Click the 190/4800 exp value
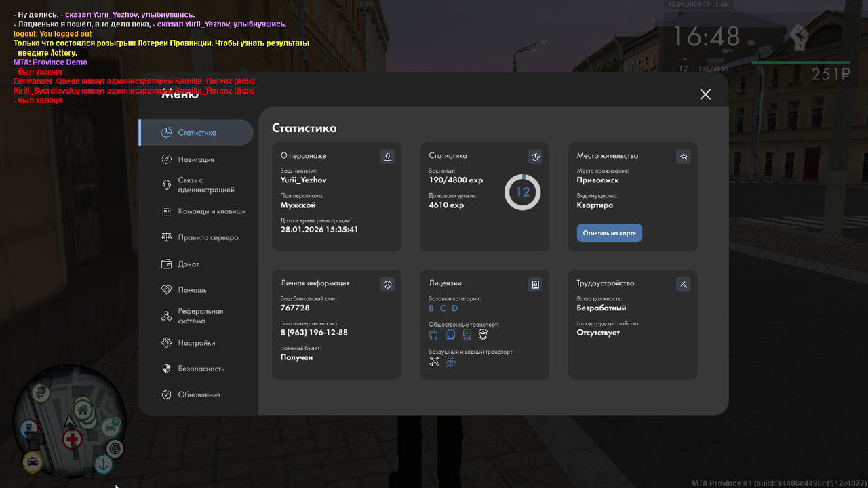This screenshot has height=488, width=868. point(456,180)
